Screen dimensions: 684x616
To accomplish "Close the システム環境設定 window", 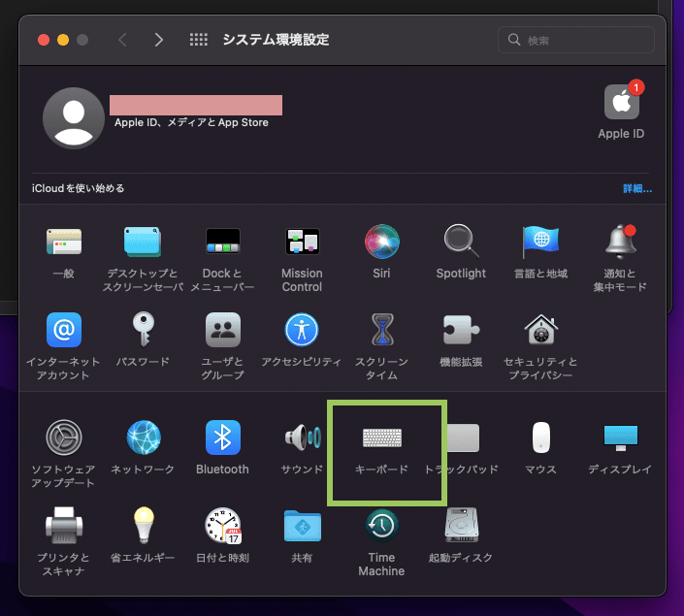I will pyautogui.click(x=44, y=40).
